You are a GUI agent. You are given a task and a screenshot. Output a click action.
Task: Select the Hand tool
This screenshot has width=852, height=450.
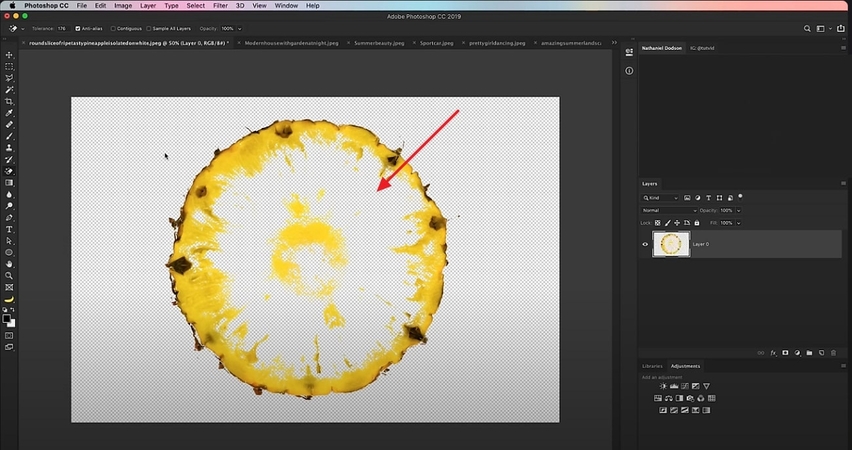(9, 264)
